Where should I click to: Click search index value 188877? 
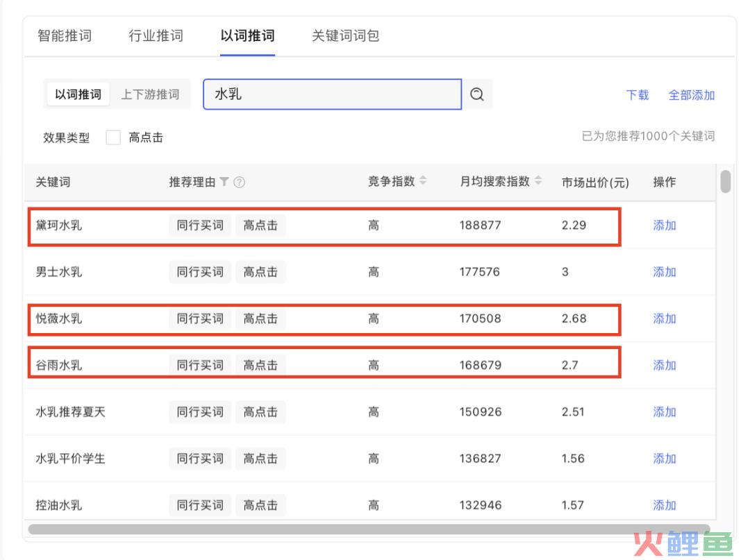pyautogui.click(x=481, y=225)
